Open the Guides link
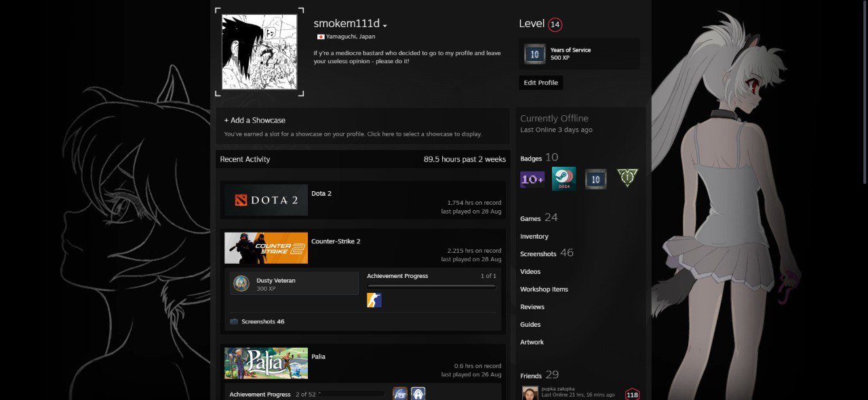868x400 pixels. click(x=530, y=325)
